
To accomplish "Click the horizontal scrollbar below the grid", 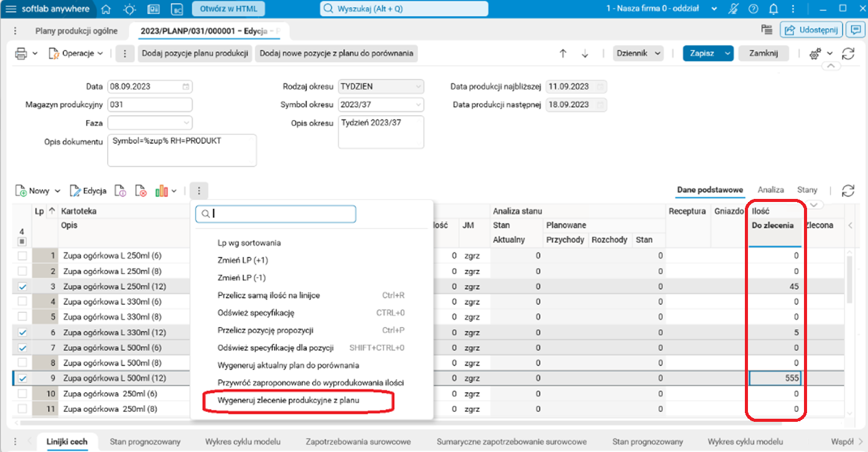I will pos(431,423).
